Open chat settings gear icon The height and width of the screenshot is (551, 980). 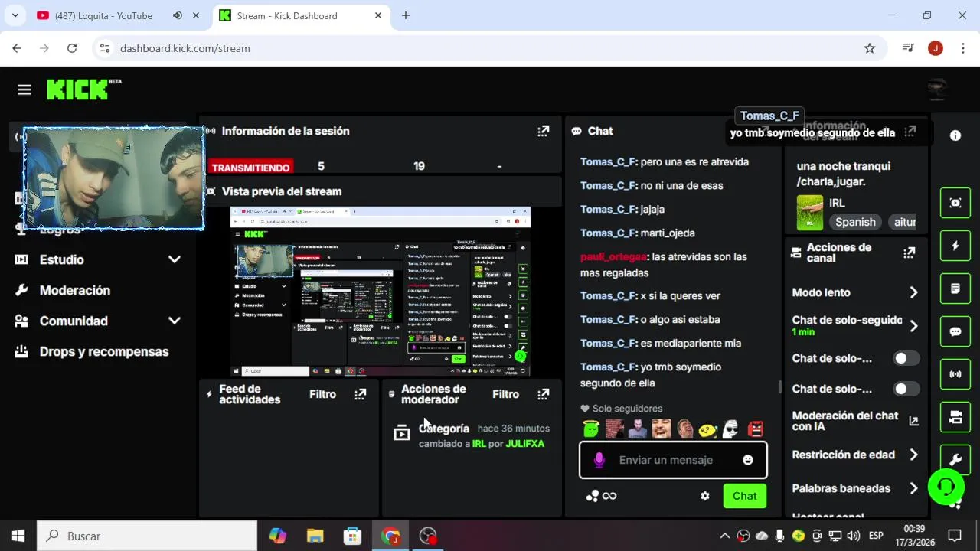click(x=705, y=496)
